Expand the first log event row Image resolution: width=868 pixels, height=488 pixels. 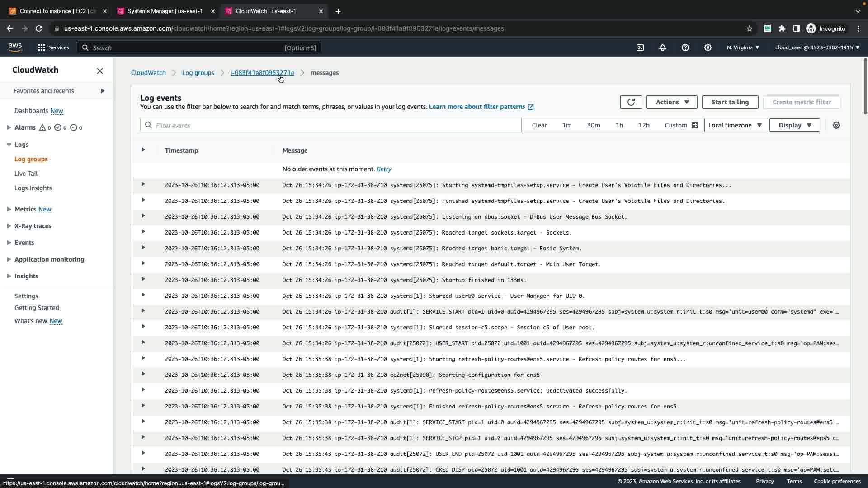pyautogui.click(x=143, y=184)
